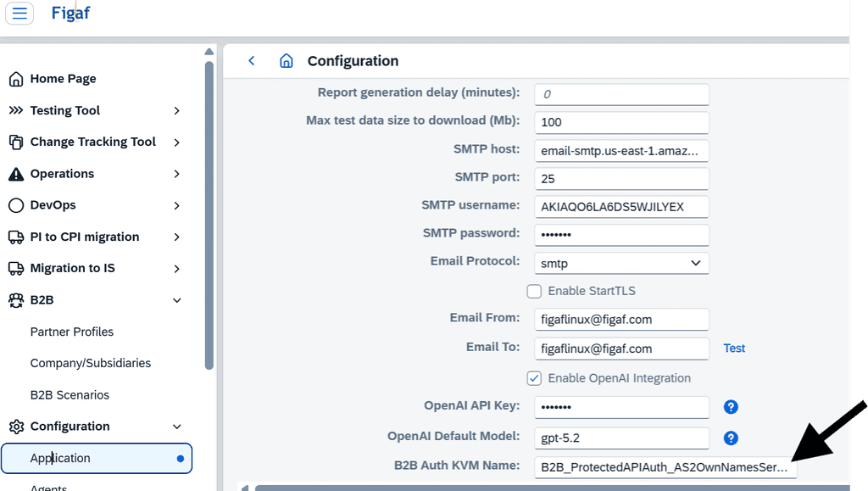868x491 pixels.
Task: Collapse the B2B submenu
Action: tap(176, 300)
